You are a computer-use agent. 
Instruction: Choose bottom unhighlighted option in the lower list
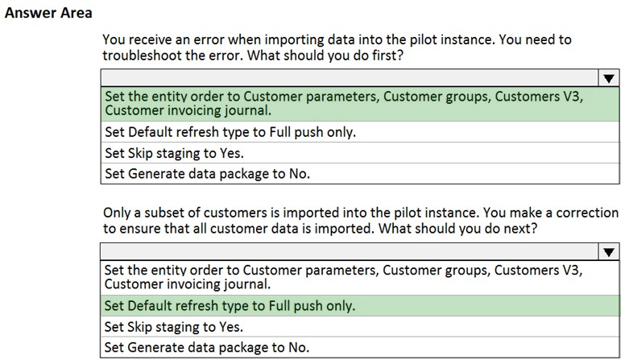pos(360,348)
